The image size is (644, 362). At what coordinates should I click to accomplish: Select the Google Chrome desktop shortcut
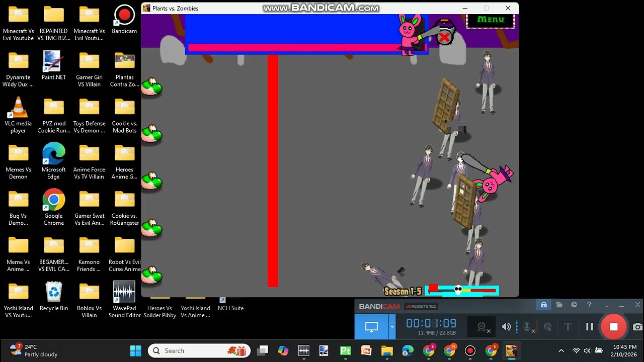coord(53,208)
